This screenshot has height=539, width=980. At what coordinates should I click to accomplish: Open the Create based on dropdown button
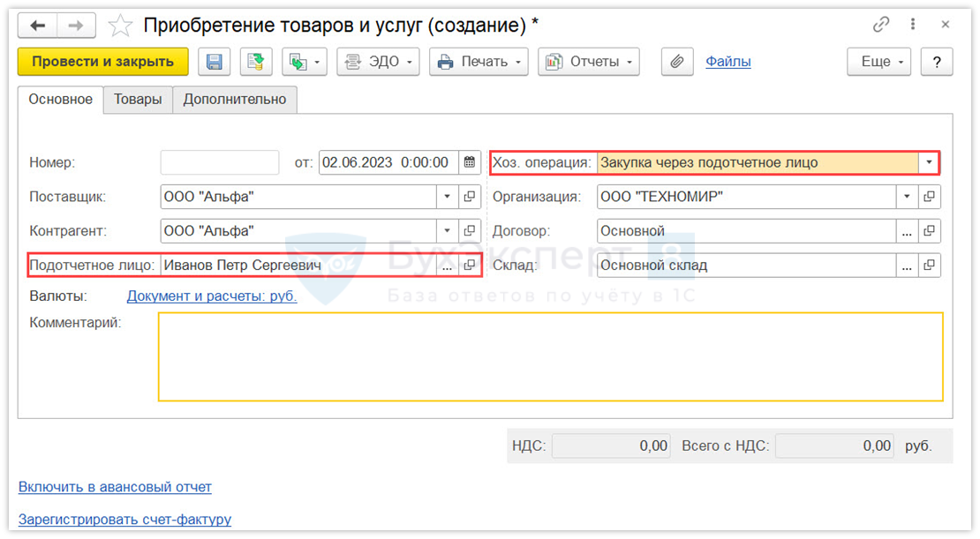click(x=305, y=62)
